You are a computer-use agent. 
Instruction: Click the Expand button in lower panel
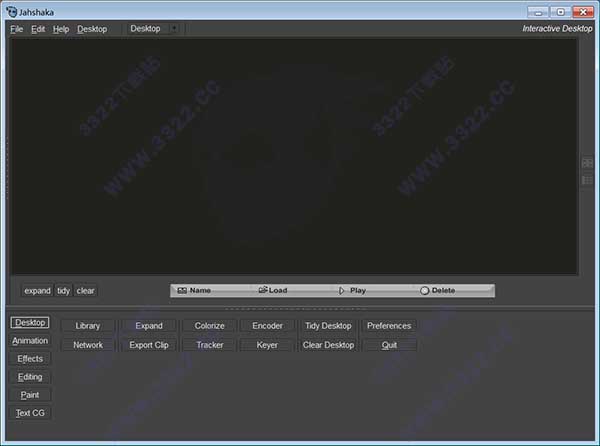coord(149,326)
